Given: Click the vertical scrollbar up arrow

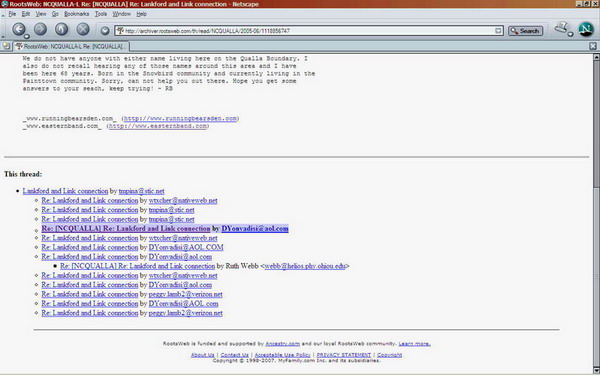Looking at the screenshot, I should tap(596, 57).
